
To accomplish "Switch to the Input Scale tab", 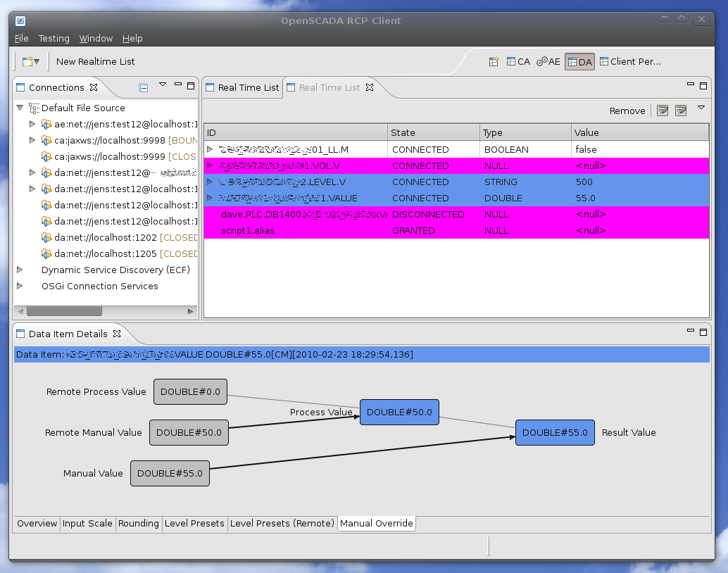I will [87, 524].
